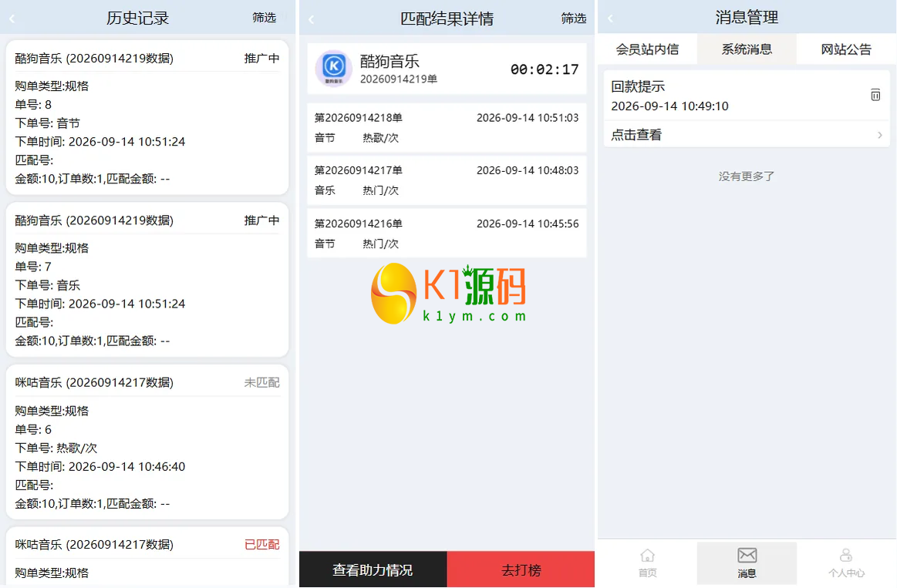Select the 推广中 status of the 单号: 7 order
The height and width of the screenshot is (588, 897).
(262, 220)
